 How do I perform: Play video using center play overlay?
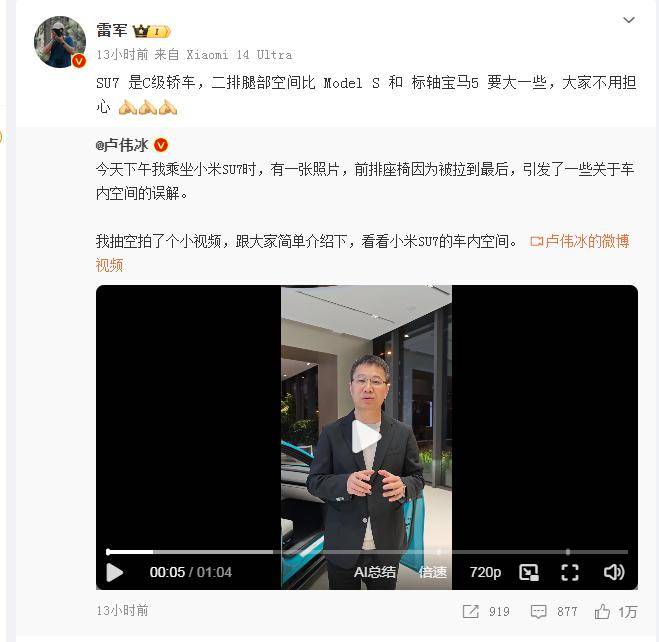366,437
